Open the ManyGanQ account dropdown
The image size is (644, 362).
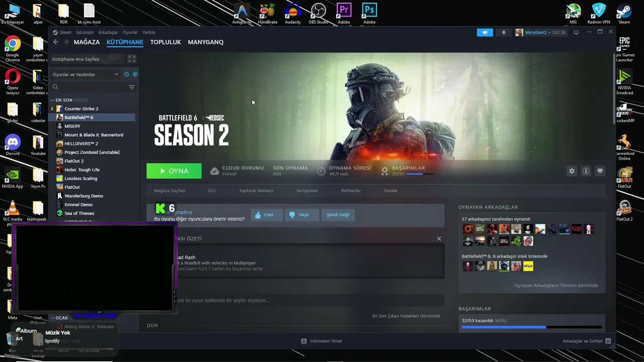(540, 32)
